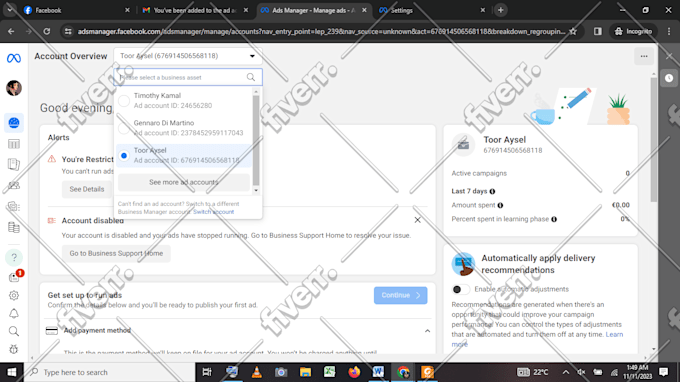
Task: Click Percent spent in learning phase info icon
Action: click(x=554, y=219)
